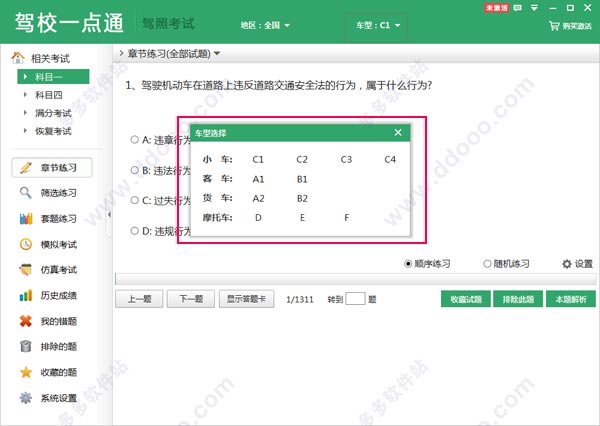Image resolution: width=600 pixels, height=426 pixels.
Task: Open the 地区：全国 dropdown
Action: tap(265, 26)
